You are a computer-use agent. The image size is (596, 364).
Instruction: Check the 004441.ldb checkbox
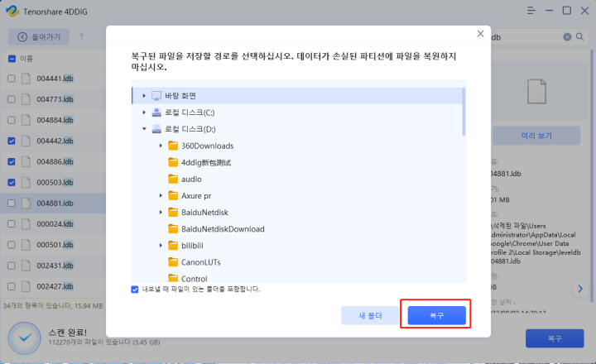(12, 79)
